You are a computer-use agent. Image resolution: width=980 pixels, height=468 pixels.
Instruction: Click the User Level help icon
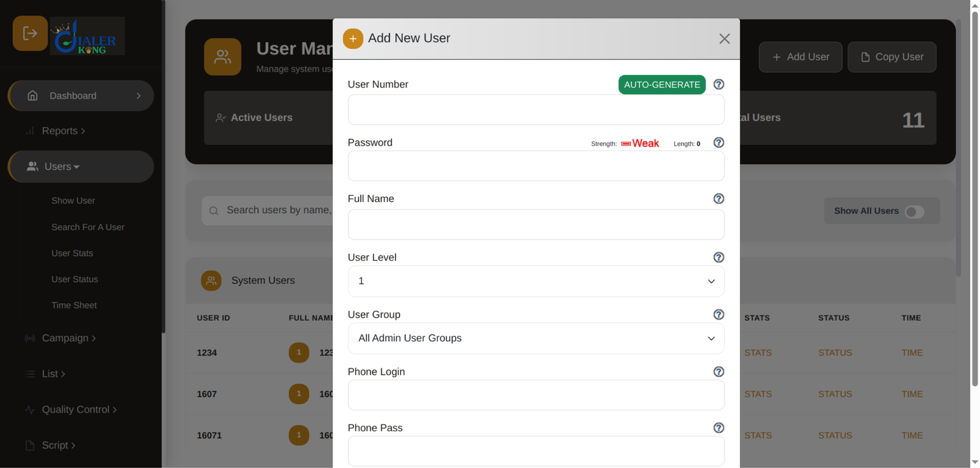[718, 257]
